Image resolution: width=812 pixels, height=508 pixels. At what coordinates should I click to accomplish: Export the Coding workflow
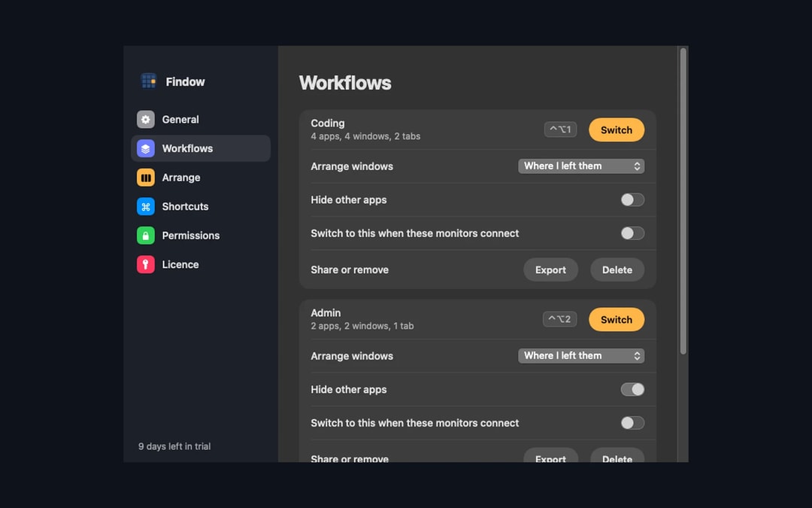coord(550,269)
